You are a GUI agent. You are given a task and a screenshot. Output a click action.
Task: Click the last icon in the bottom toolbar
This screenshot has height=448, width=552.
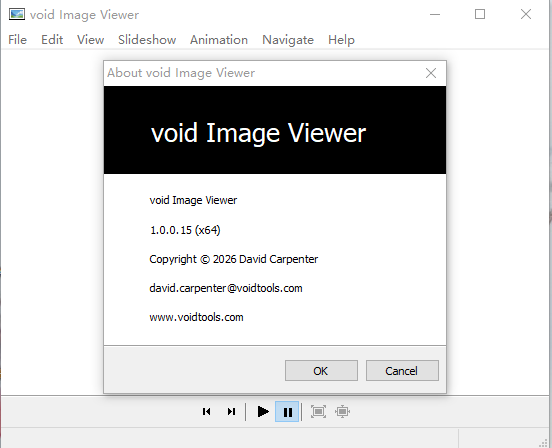(343, 411)
